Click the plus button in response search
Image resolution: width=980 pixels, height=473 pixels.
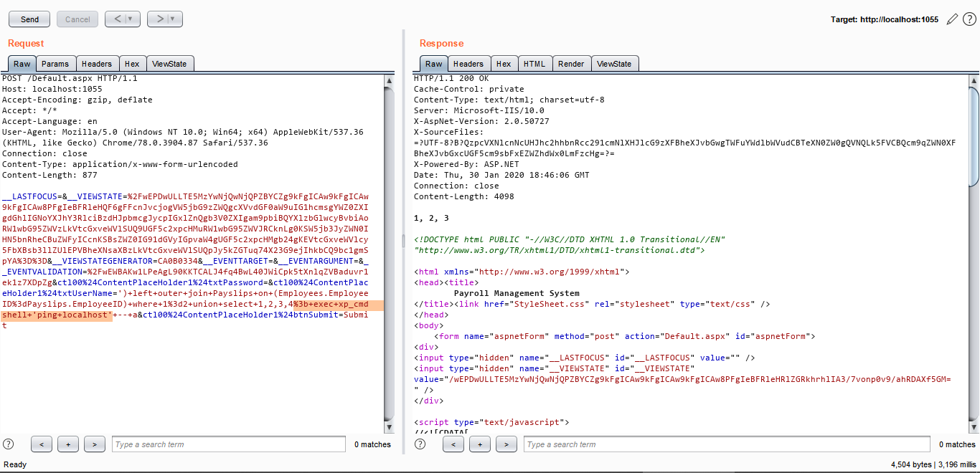[479, 444]
